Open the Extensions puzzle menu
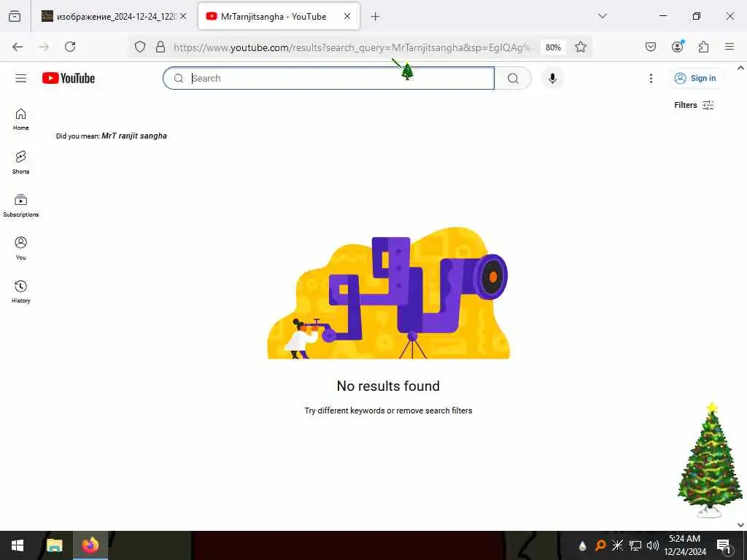Viewport: 747px width, 560px height. [x=704, y=47]
